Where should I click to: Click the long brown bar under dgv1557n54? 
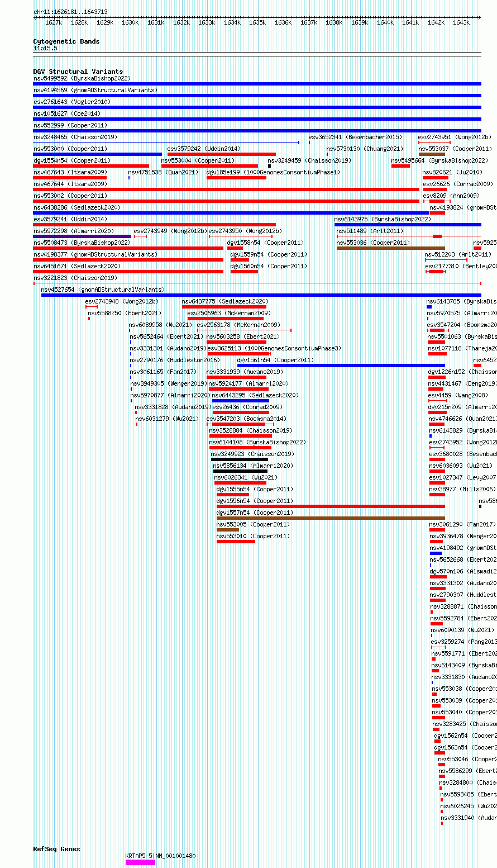(331, 518)
